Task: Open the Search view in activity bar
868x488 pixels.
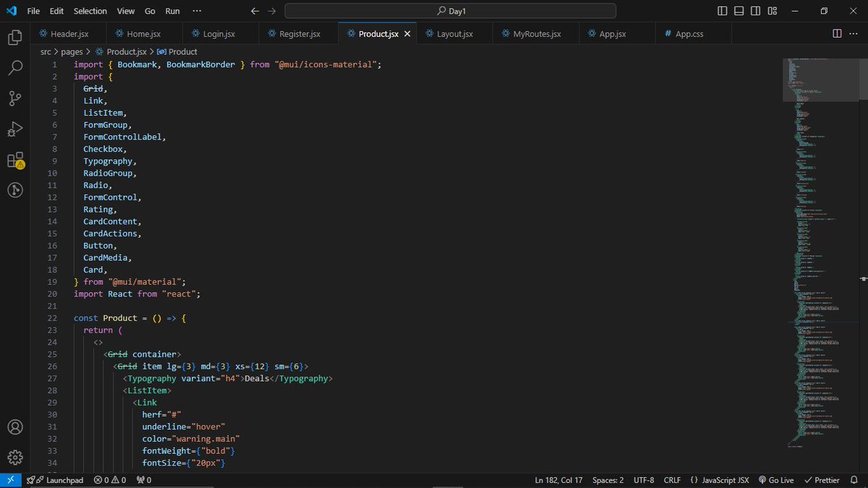Action: [x=15, y=68]
